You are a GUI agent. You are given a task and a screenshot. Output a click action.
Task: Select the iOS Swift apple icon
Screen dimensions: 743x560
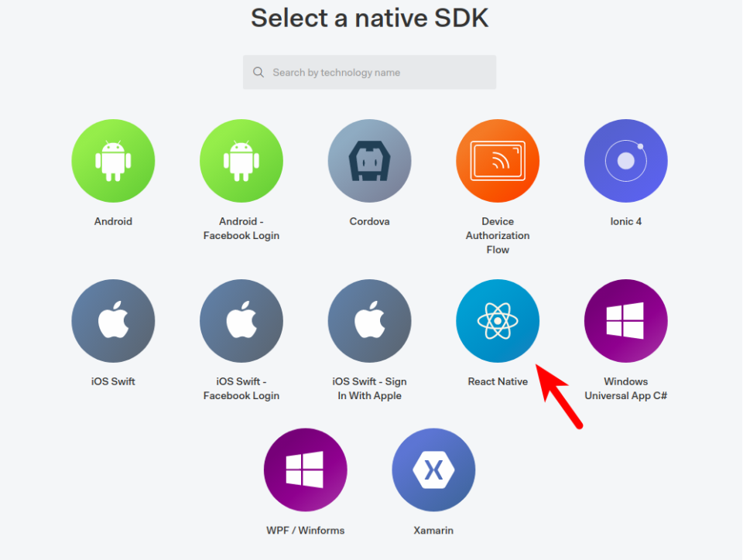pos(113,321)
